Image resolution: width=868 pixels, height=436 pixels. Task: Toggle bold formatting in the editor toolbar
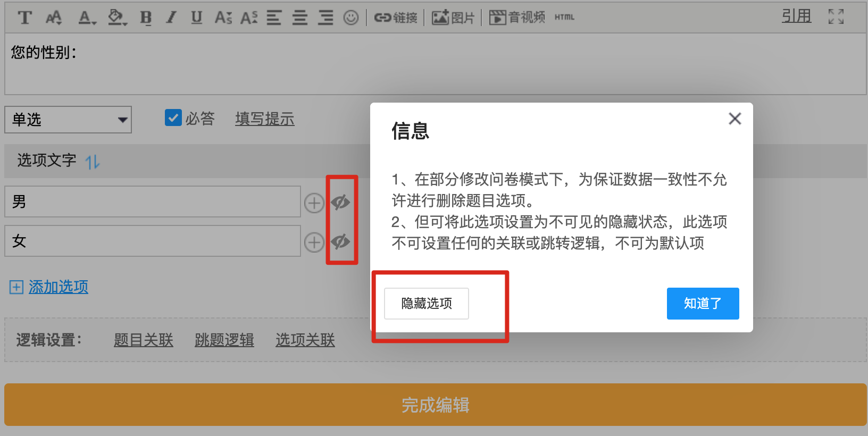click(146, 18)
